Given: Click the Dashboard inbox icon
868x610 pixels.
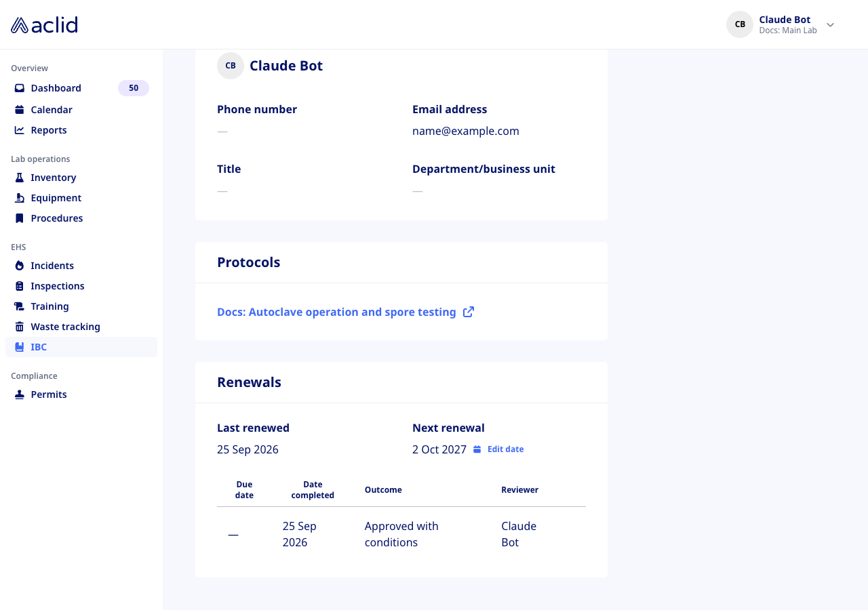Looking at the screenshot, I should point(20,88).
